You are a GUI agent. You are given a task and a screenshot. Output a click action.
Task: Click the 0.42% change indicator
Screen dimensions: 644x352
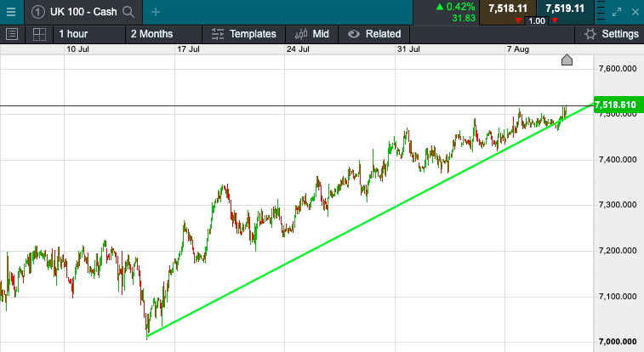tap(455, 7)
